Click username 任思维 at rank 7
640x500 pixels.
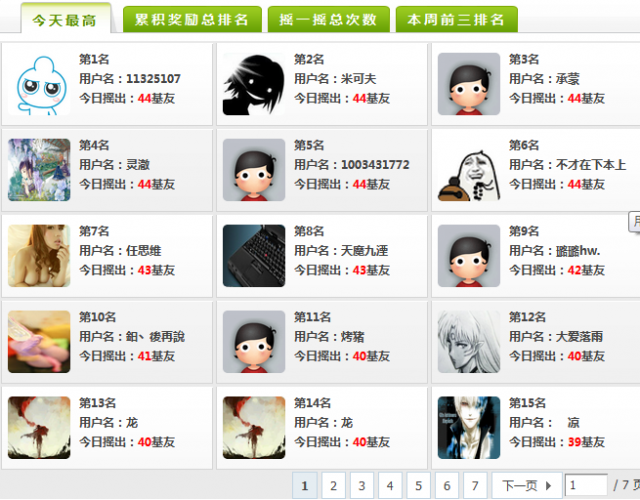point(144,251)
